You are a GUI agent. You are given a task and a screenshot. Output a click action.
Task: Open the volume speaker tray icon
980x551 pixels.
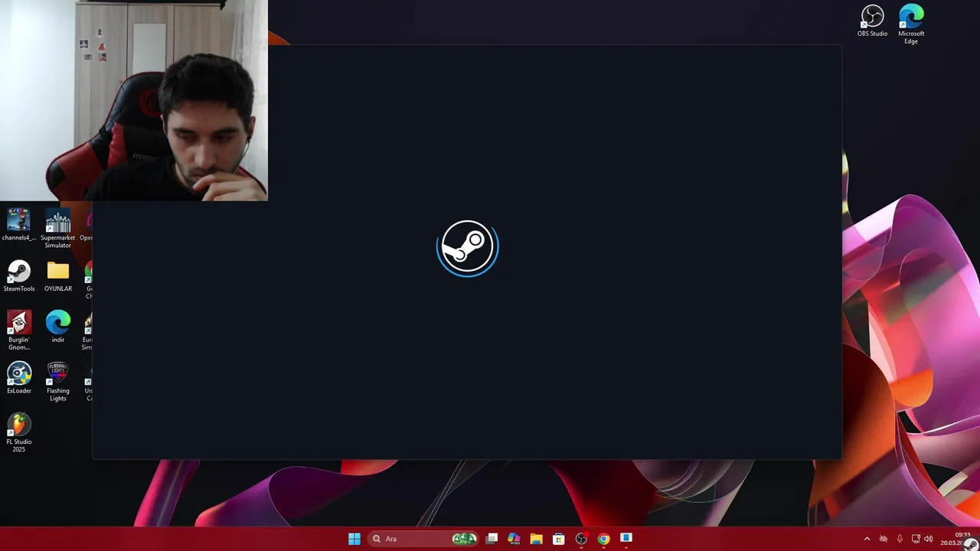pyautogui.click(x=928, y=539)
